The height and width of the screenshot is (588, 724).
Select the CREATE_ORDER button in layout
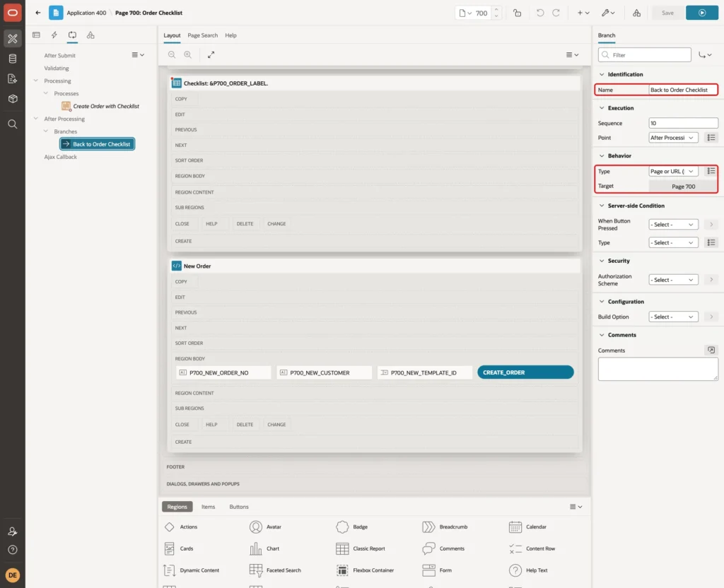click(525, 372)
